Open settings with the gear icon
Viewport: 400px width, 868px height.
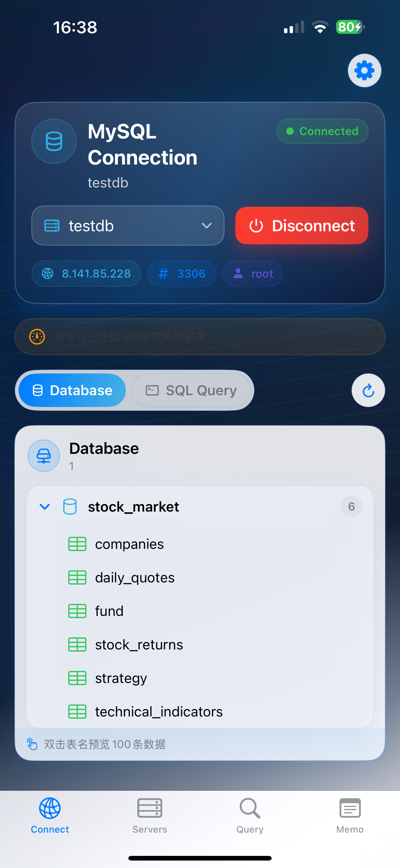(364, 70)
